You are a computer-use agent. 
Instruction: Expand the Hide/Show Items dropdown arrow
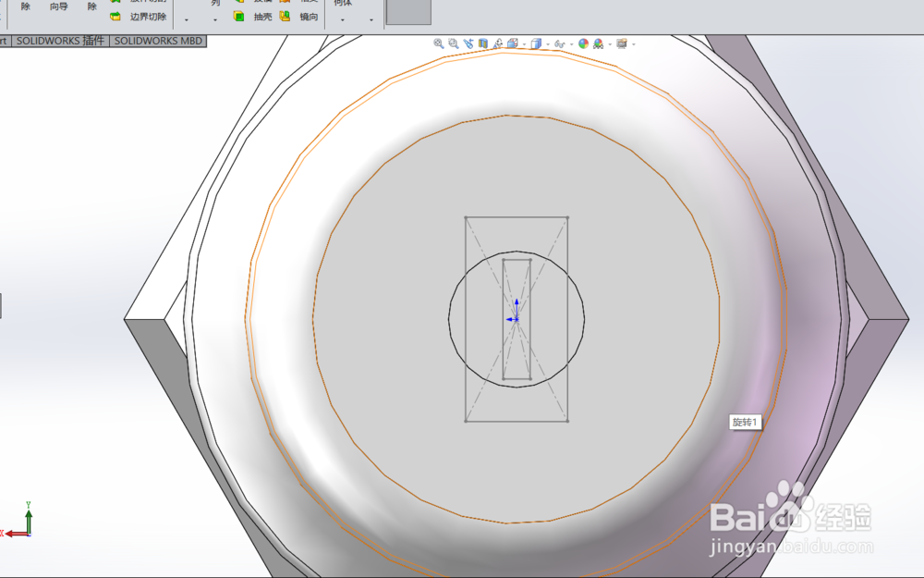tap(572, 44)
